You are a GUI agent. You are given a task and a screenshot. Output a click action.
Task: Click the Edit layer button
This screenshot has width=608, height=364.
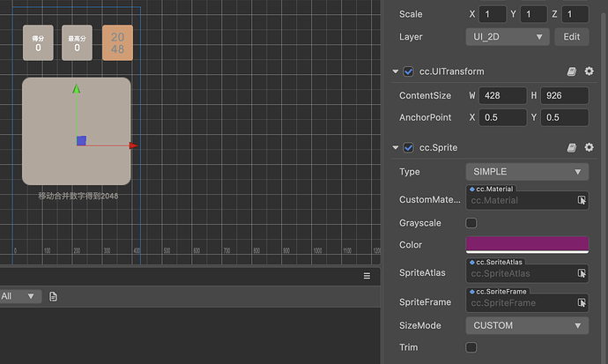(x=572, y=37)
